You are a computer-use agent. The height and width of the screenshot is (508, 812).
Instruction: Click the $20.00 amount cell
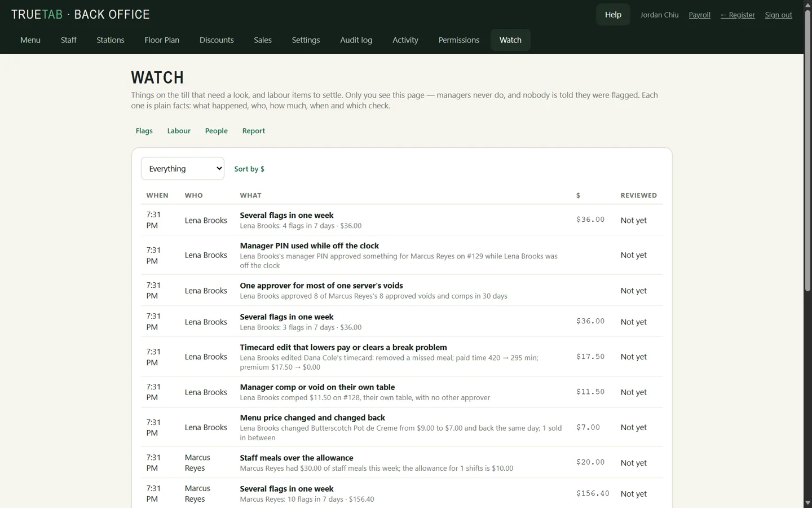coord(590,462)
